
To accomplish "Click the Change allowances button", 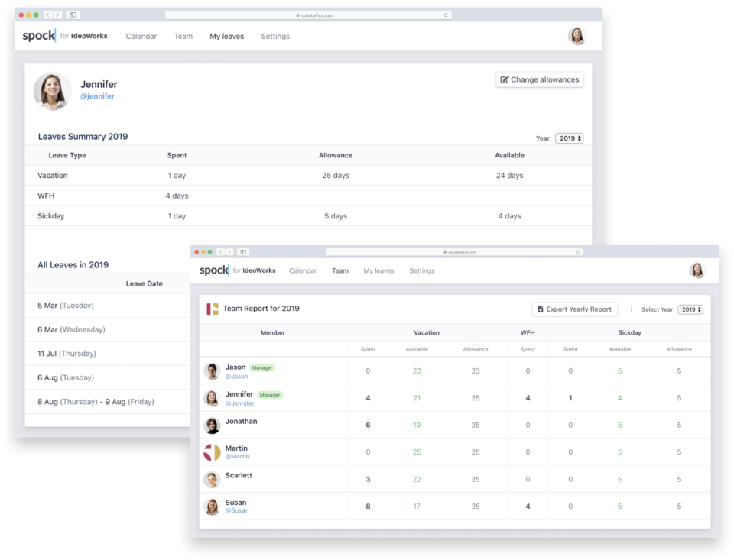I will pos(540,79).
